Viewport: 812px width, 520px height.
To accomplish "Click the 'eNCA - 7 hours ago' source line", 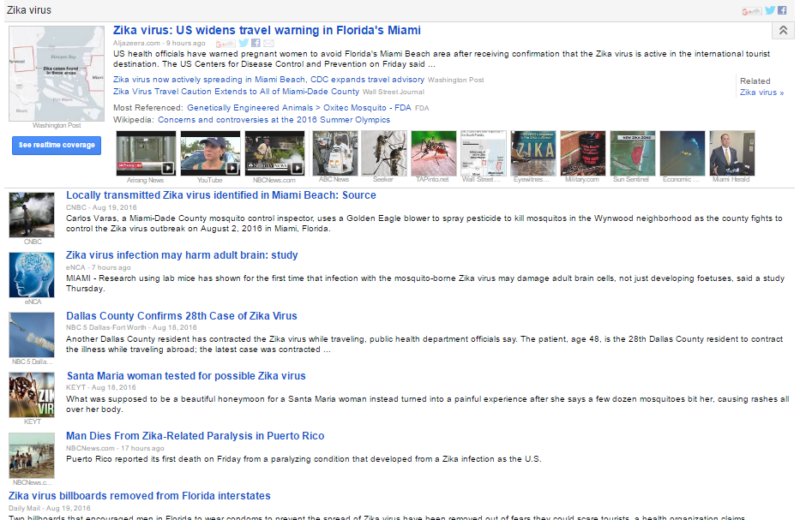I will point(99,267).
